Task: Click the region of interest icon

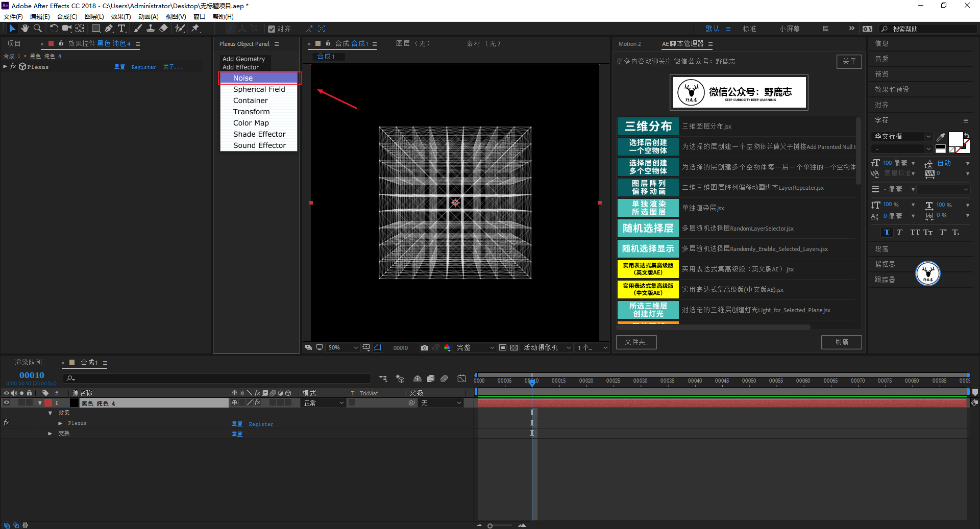Action: pos(503,347)
